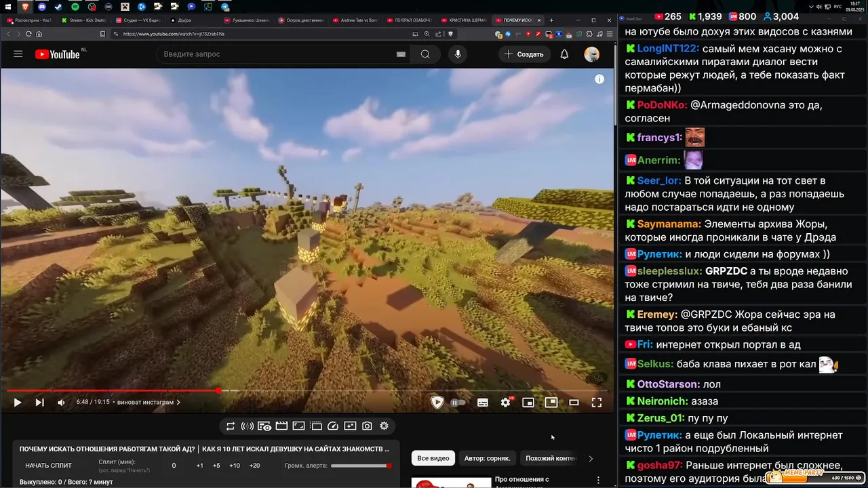Mute the video volume speaker
868x488 pixels.
tap(62, 403)
